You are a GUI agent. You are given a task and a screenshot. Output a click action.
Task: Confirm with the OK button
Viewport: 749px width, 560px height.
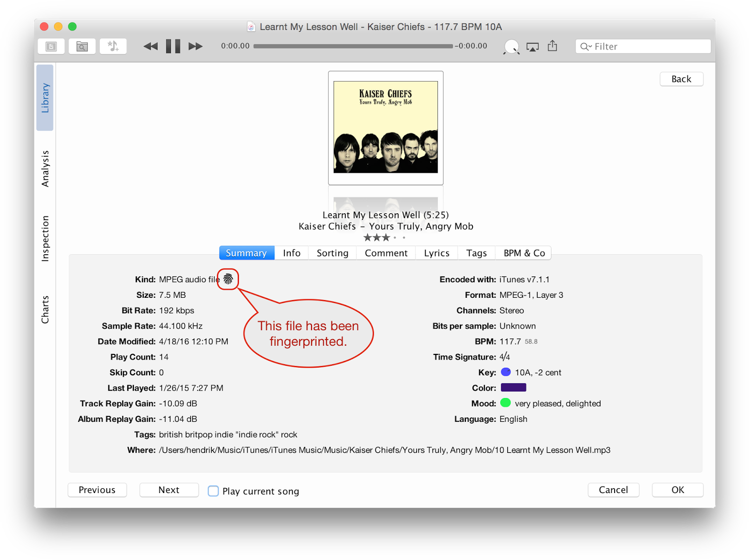click(x=678, y=490)
